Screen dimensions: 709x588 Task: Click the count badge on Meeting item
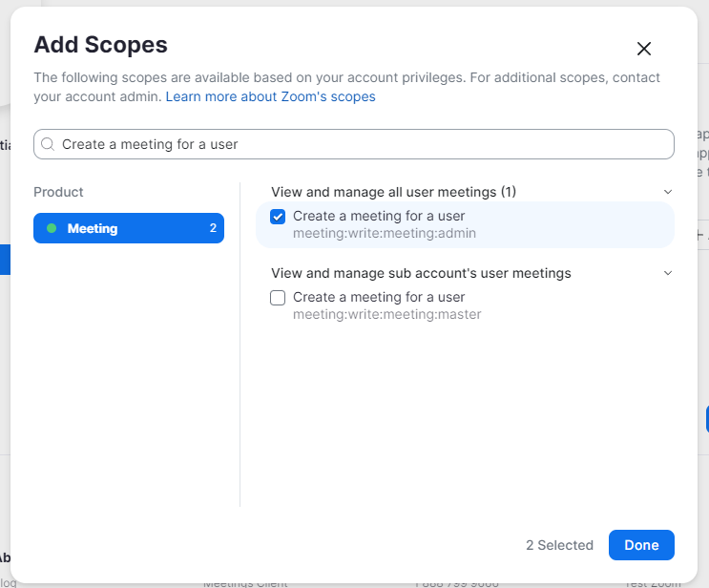point(213,228)
